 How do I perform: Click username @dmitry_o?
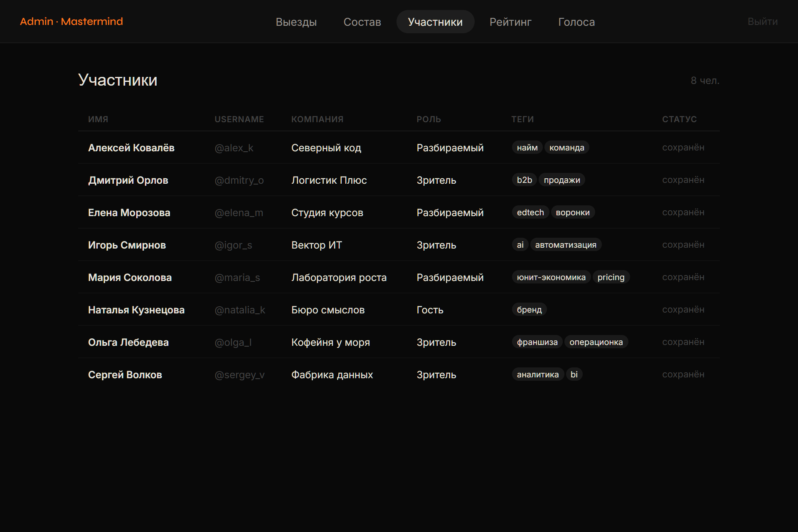(x=239, y=180)
